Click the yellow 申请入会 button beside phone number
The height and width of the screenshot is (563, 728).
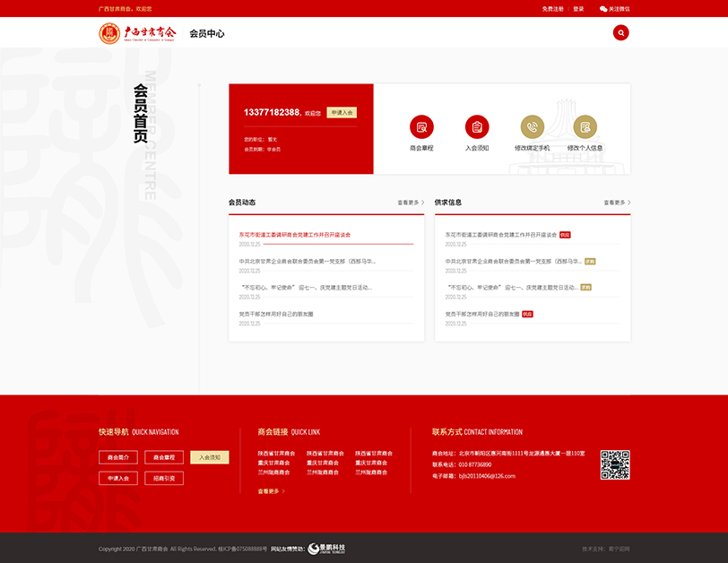click(x=342, y=112)
